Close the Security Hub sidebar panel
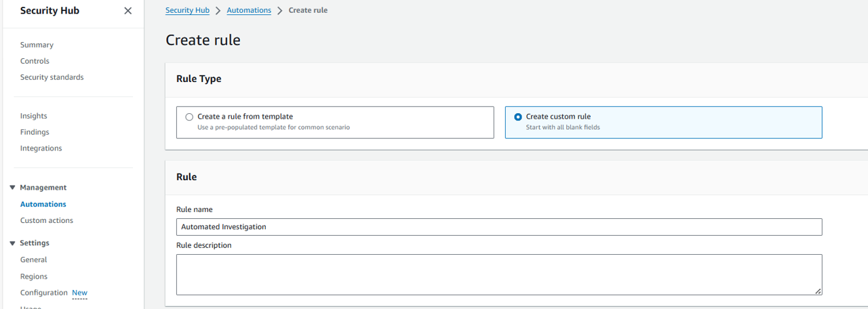This screenshot has height=309, width=868. click(x=127, y=11)
